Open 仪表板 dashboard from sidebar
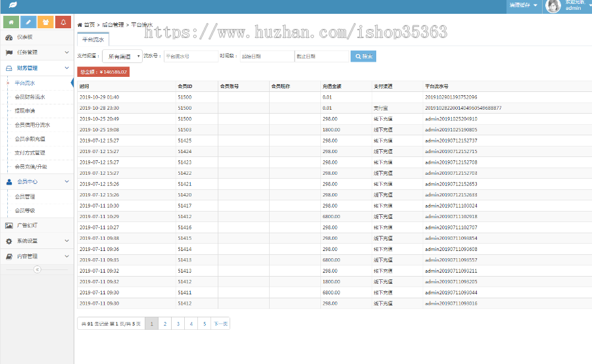 click(24, 37)
